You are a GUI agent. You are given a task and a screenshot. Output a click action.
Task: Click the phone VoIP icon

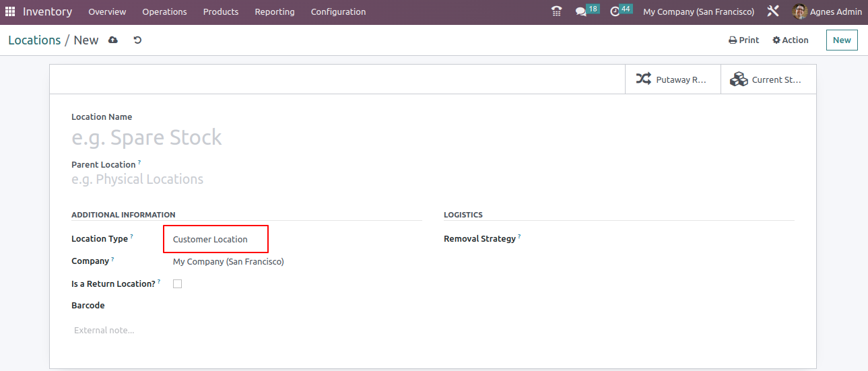coord(556,11)
